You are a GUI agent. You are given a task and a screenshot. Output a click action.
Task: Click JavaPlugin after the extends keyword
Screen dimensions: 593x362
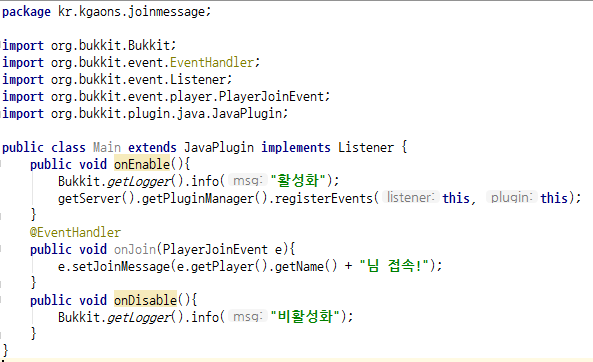pyautogui.click(x=219, y=148)
